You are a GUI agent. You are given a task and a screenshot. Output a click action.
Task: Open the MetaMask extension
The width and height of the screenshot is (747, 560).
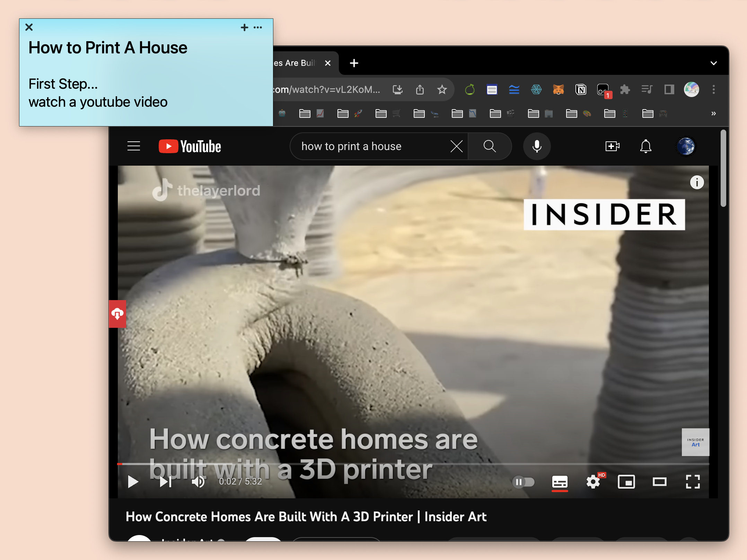click(x=559, y=89)
